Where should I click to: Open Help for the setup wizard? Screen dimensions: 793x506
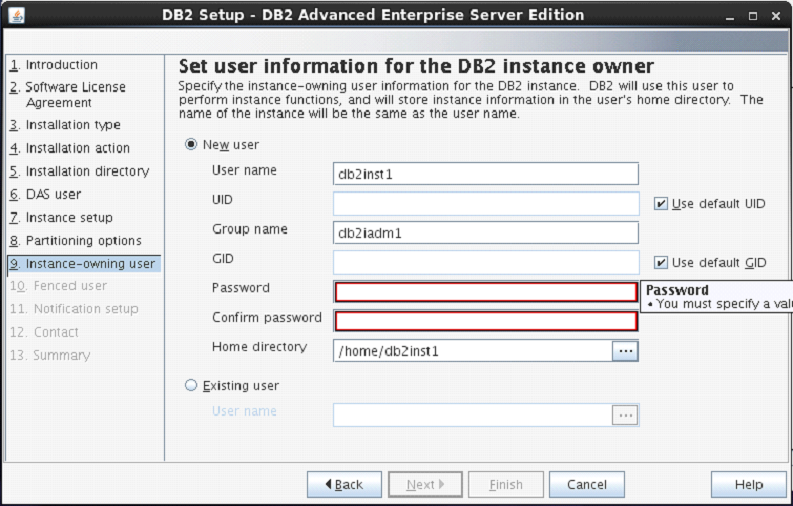748,484
